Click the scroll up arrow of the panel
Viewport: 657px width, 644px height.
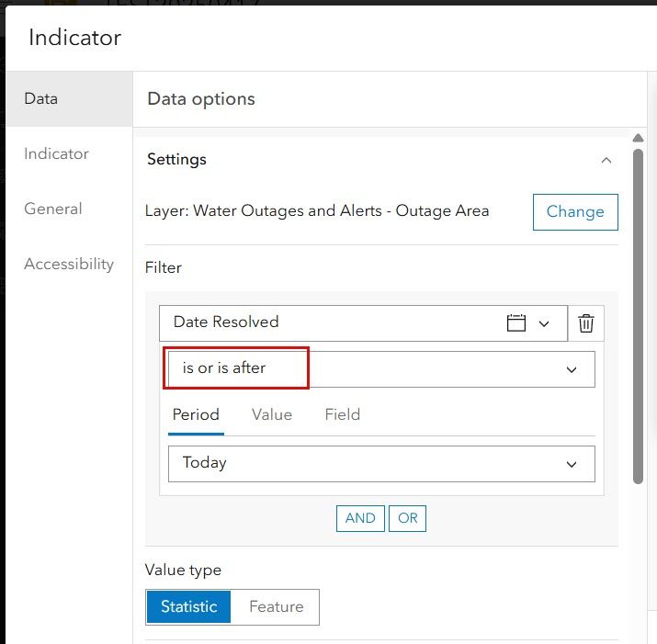click(638, 139)
